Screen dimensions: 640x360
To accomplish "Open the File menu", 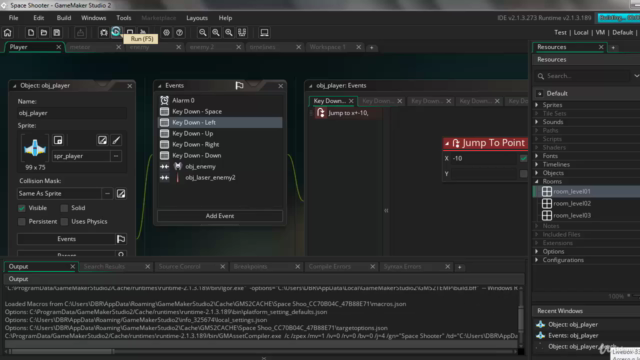I will coord(13,18).
